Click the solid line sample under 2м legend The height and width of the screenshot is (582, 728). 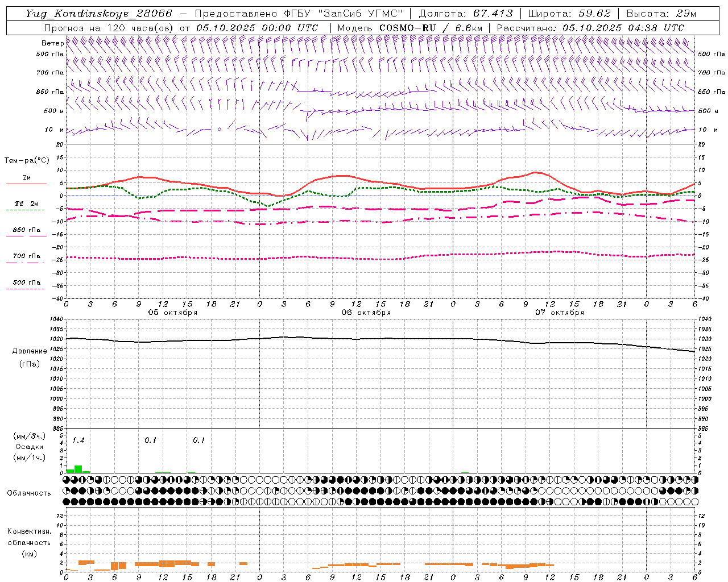(26, 184)
